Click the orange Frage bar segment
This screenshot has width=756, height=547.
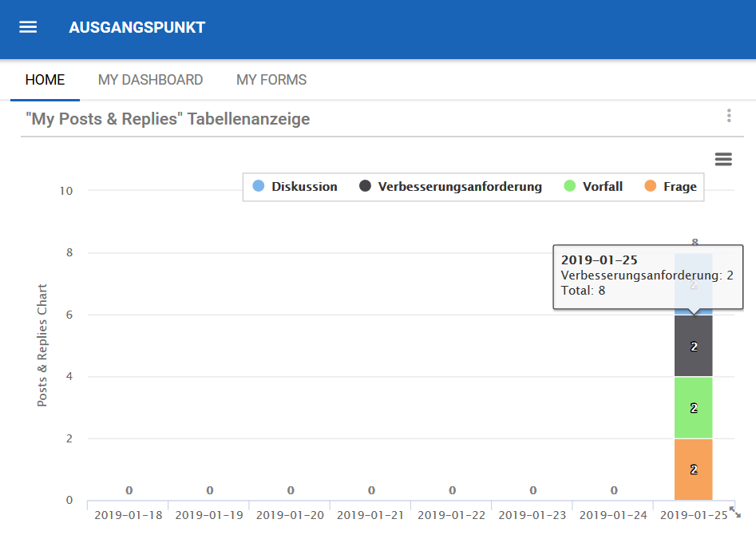[x=694, y=470]
